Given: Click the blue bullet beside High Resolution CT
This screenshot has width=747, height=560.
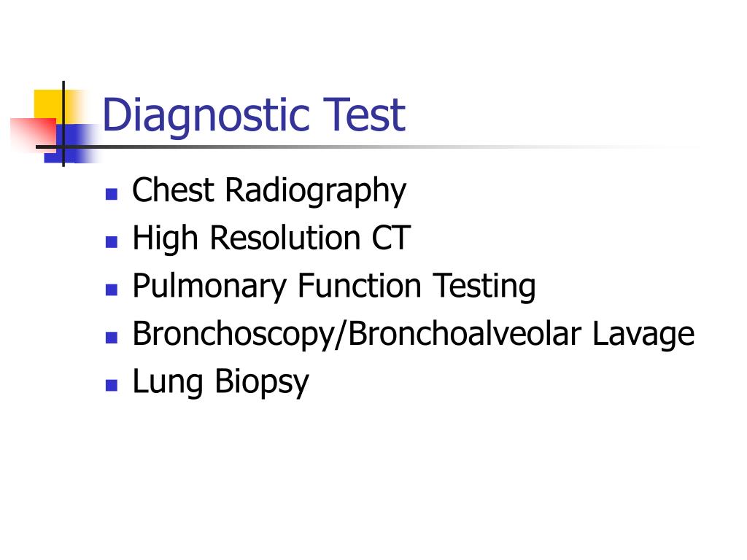Looking at the screenshot, I should [112, 242].
